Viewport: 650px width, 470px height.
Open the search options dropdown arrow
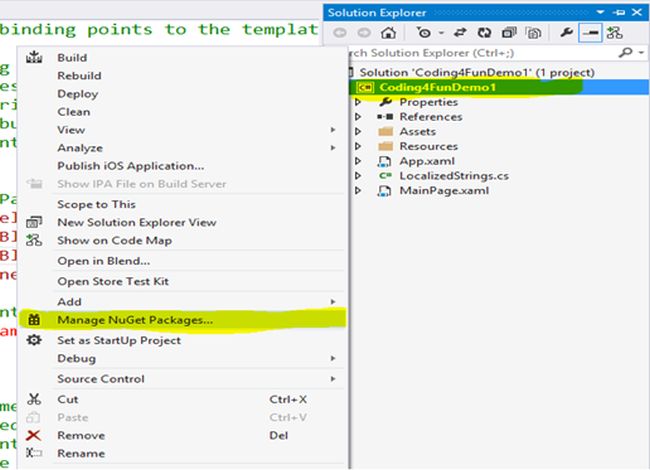point(641,53)
